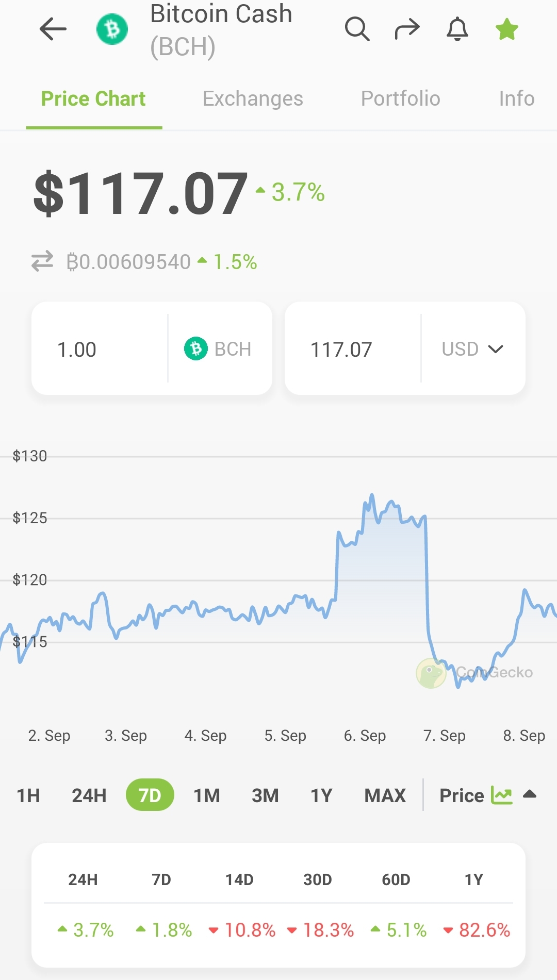Switch chart range to 1M
The width and height of the screenshot is (557, 980).
tap(207, 795)
